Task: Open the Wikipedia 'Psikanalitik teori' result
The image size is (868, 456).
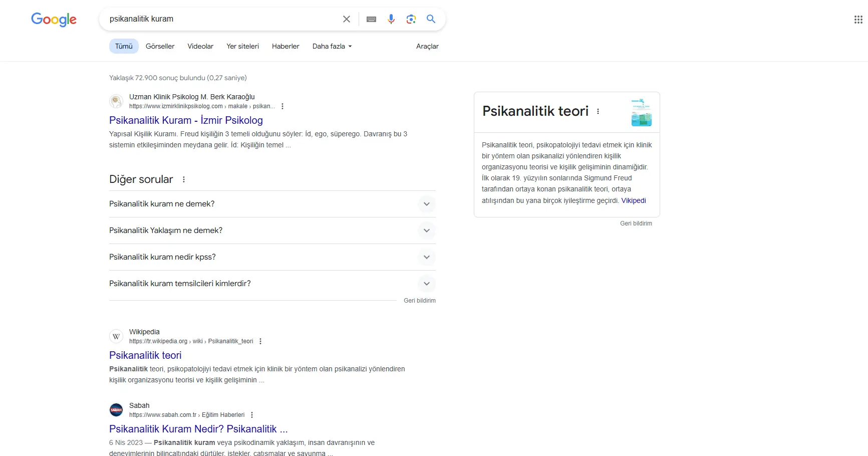Action: (x=145, y=355)
